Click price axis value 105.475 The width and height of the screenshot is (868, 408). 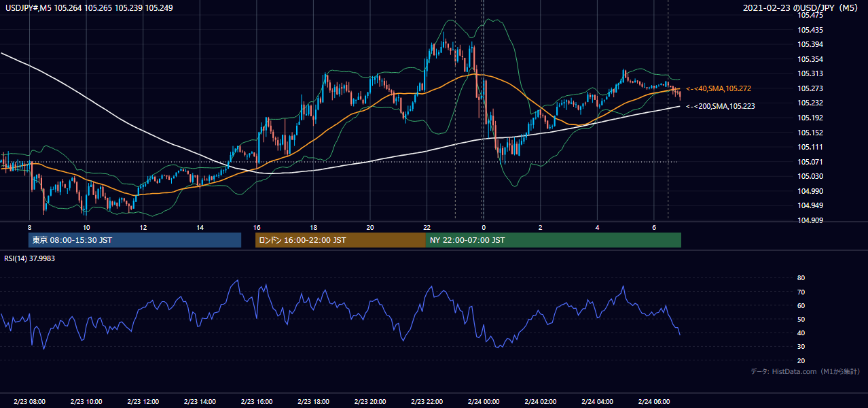pyautogui.click(x=810, y=15)
